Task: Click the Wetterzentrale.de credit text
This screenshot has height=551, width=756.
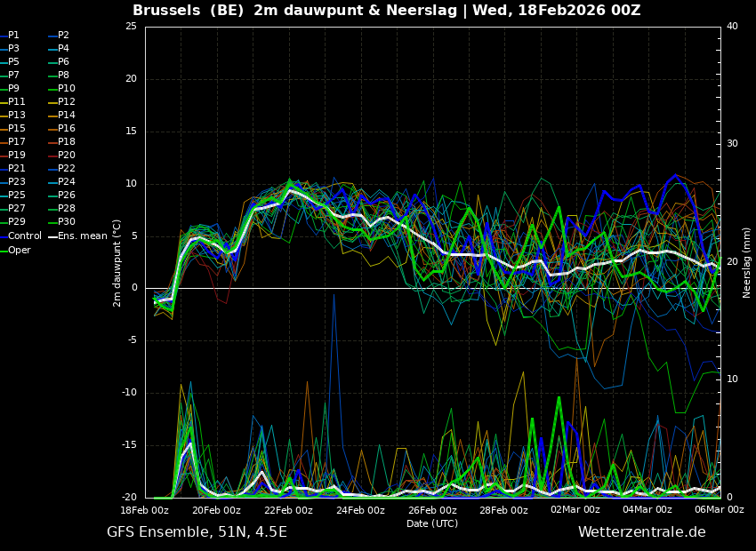Action: coord(642,532)
